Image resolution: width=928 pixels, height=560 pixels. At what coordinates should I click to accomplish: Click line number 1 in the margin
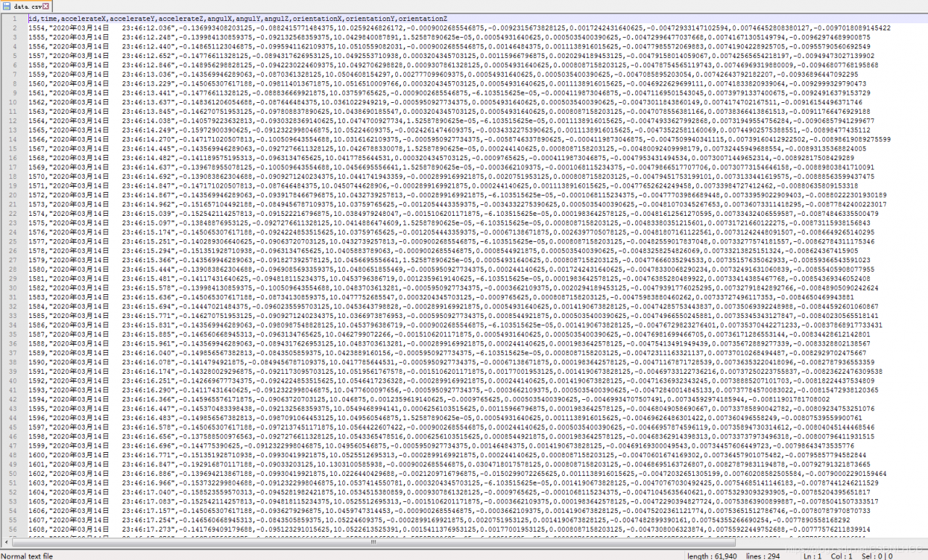tap(14, 18)
